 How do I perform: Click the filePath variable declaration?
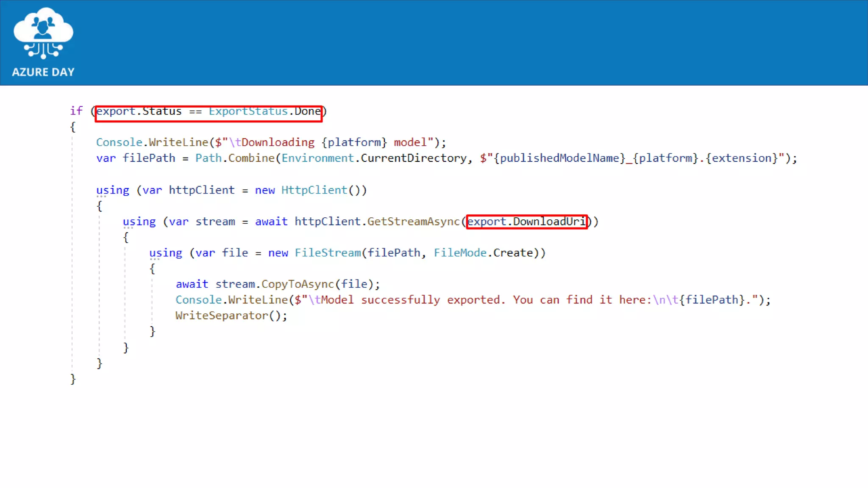pos(149,158)
